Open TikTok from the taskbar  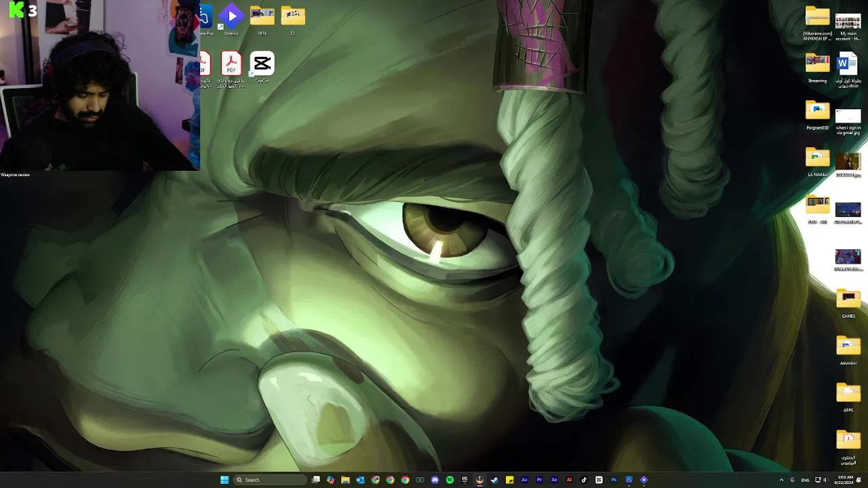[x=584, y=480]
